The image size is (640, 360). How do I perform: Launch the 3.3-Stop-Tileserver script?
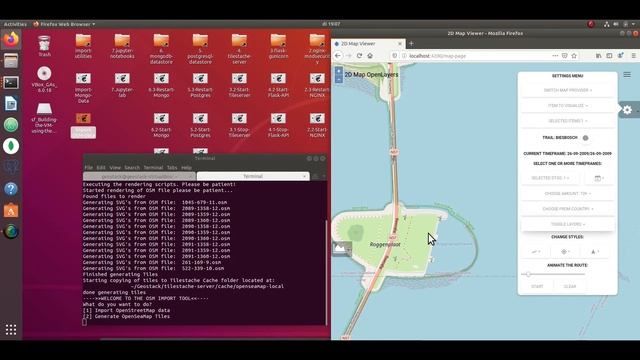click(239, 125)
